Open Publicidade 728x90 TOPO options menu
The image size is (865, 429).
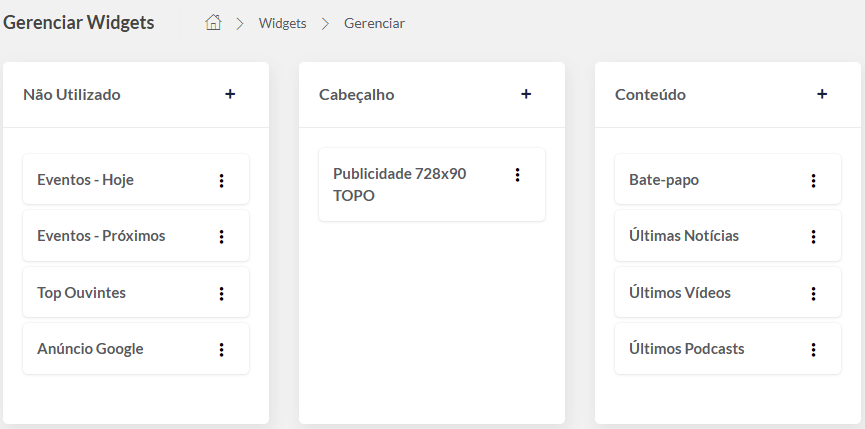(518, 175)
